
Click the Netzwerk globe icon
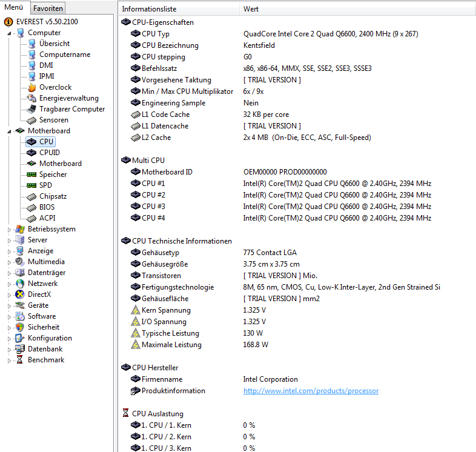click(x=20, y=284)
